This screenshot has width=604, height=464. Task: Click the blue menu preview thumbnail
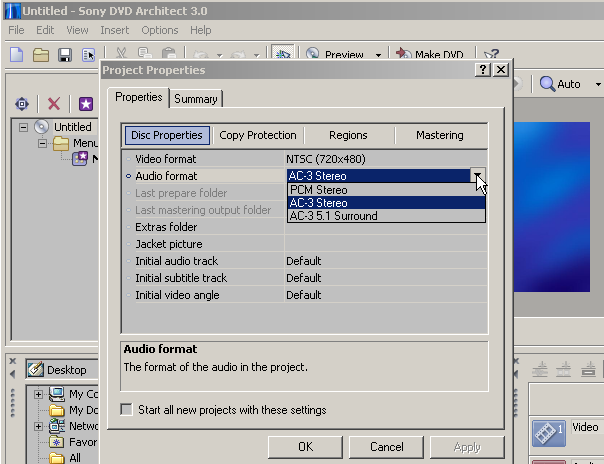click(x=552, y=207)
